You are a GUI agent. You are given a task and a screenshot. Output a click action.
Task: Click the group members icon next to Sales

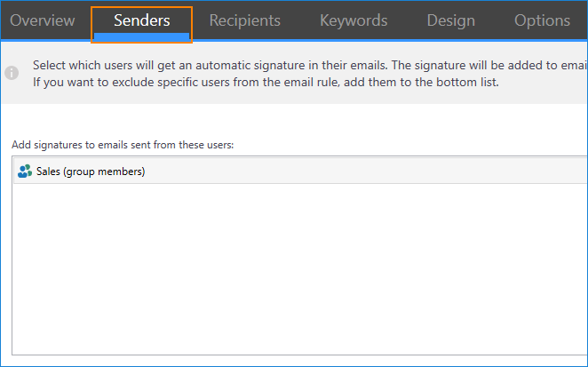(x=25, y=172)
